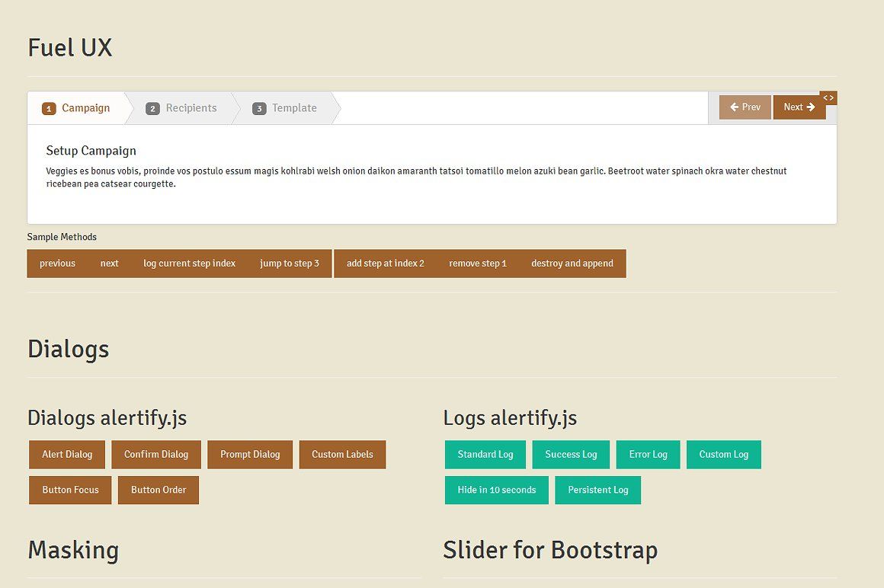This screenshot has width=884, height=588.
Task: Click the step 3 number badge
Action: (259, 109)
